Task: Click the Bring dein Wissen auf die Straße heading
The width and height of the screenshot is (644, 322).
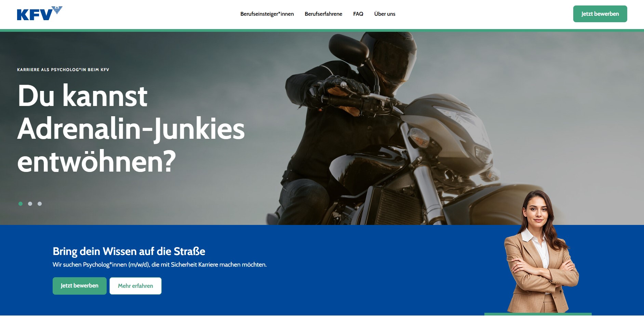Action: pyautogui.click(x=129, y=251)
